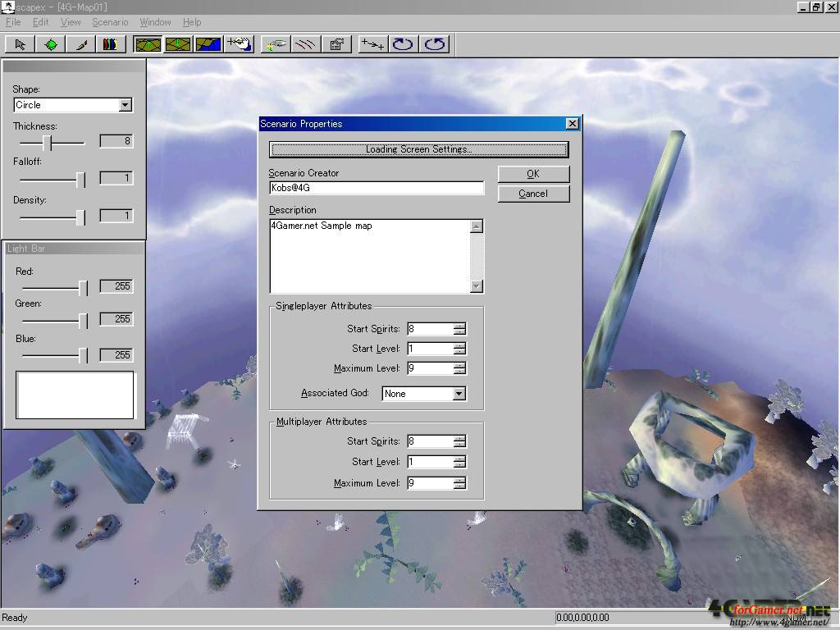Click the hand grab tool icon
The image size is (840, 630).
[239, 44]
